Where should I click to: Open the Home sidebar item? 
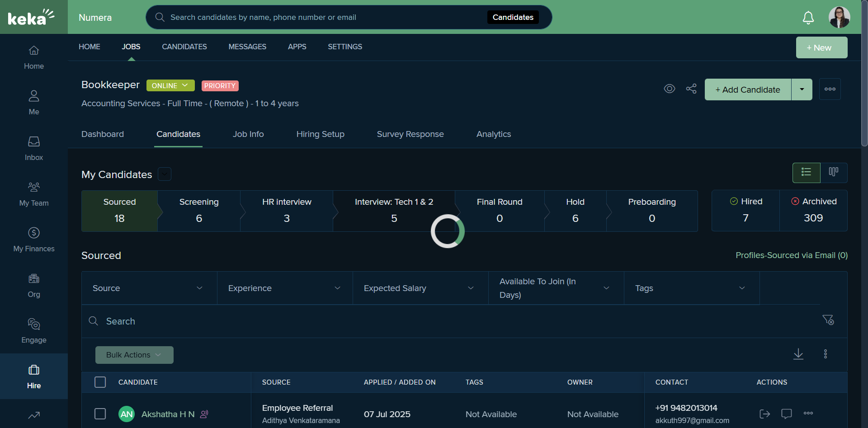[34, 57]
